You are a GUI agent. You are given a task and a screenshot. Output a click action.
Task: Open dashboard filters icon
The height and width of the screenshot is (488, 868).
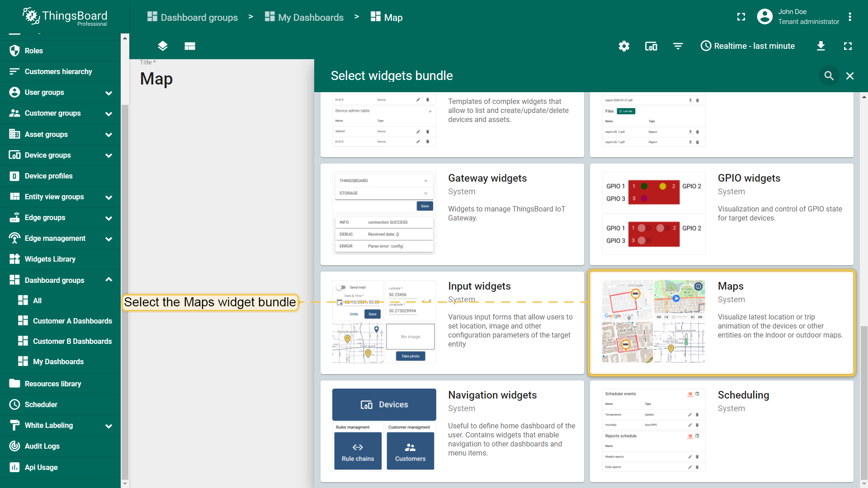pos(678,46)
